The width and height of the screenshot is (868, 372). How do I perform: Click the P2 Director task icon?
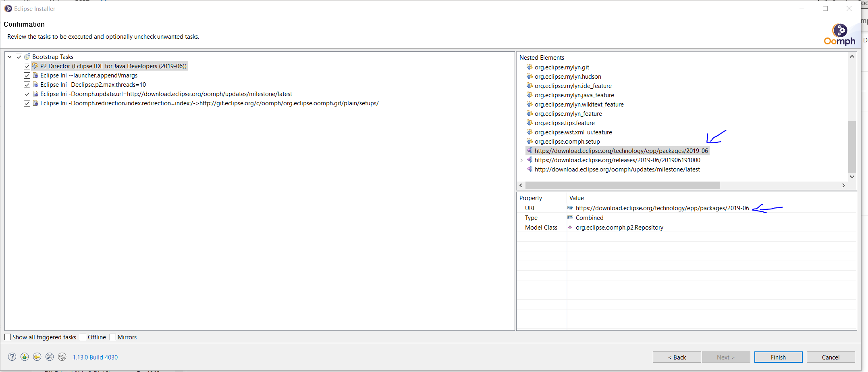(x=35, y=66)
